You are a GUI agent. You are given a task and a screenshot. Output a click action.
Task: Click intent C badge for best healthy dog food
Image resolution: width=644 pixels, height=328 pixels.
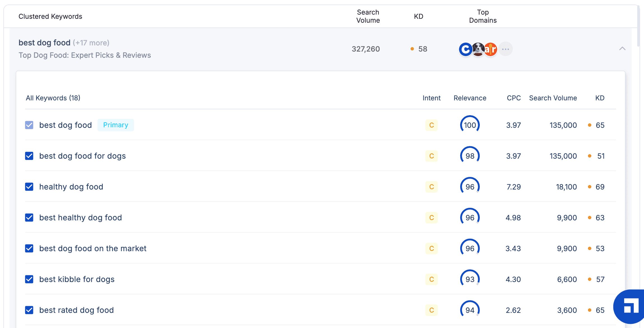click(432, 218)
